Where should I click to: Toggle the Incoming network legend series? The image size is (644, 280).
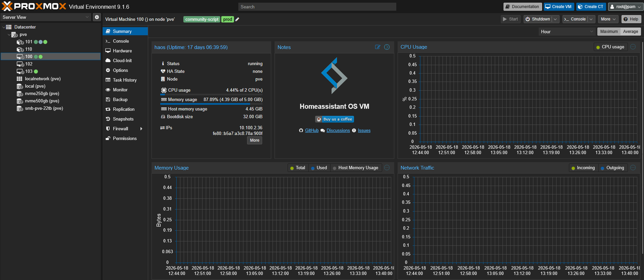pos(583,168)
